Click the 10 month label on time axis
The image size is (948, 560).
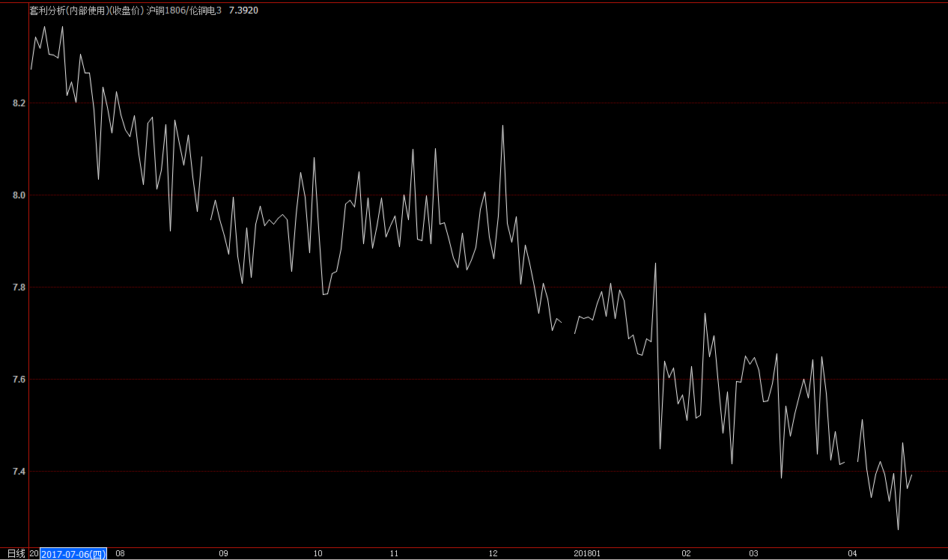click(318, 554)
